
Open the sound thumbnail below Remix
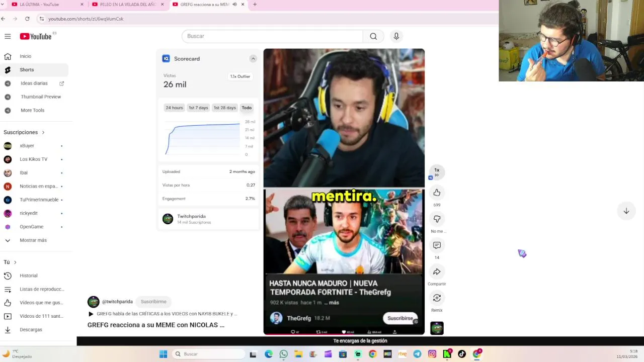coord(437,328)
